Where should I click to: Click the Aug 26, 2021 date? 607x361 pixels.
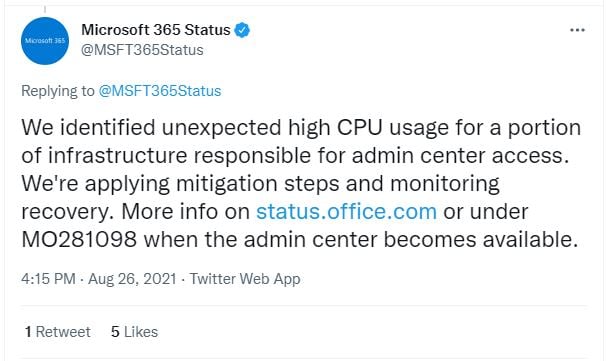coord(132,279)
